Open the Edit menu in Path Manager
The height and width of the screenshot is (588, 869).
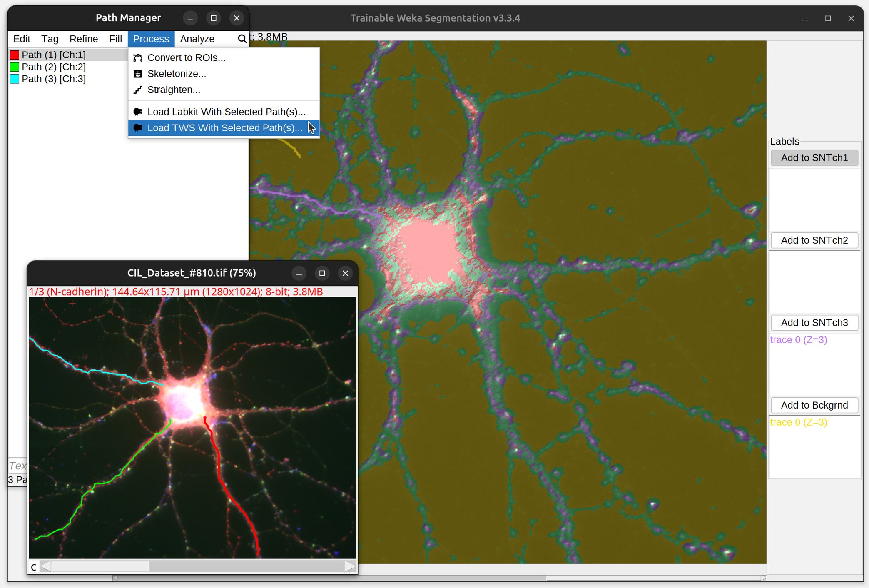(22, 39)
